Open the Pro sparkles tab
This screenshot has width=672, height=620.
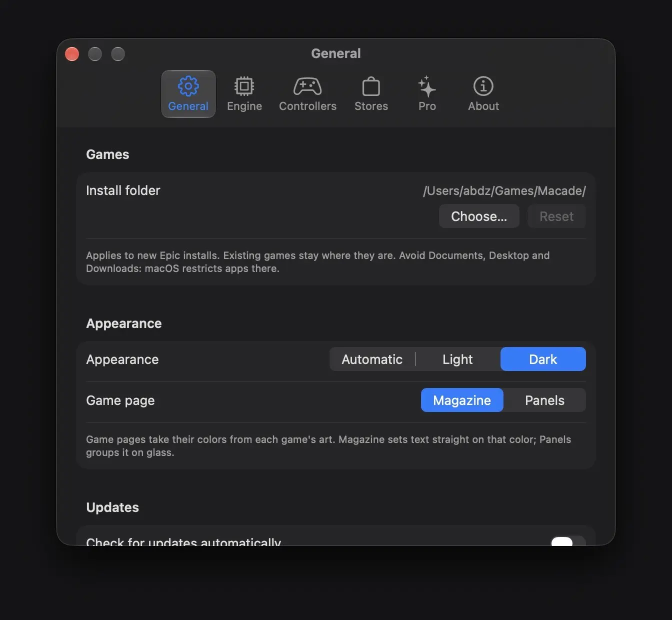click(427, 94)
